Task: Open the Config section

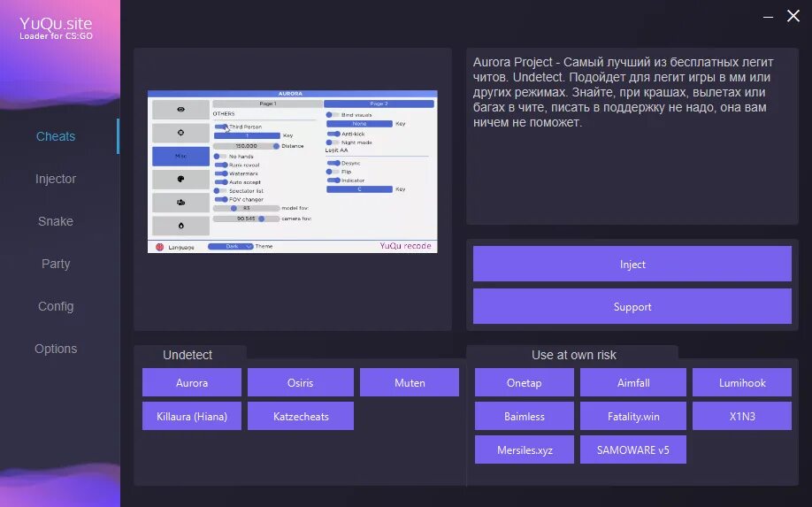Action: click(x=56, y=306)
